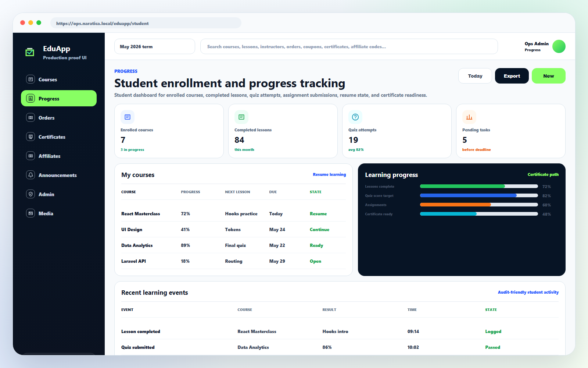Click the Quiz score target bar
Viewport: 588px width, 368px height.
[x=479, y=195]
